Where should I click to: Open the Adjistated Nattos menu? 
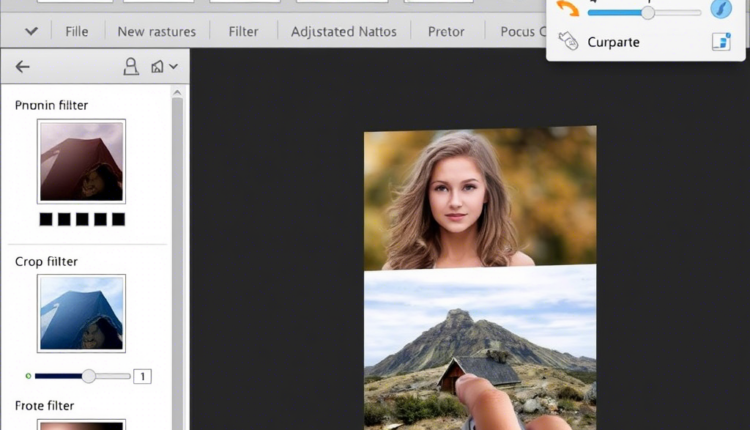pyautogui.click(x=343, y=31)
